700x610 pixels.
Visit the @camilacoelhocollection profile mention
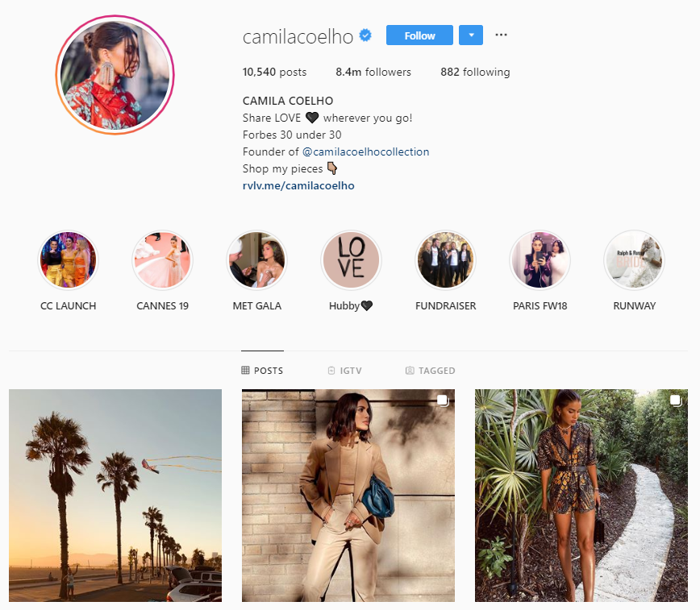point(365,151)
